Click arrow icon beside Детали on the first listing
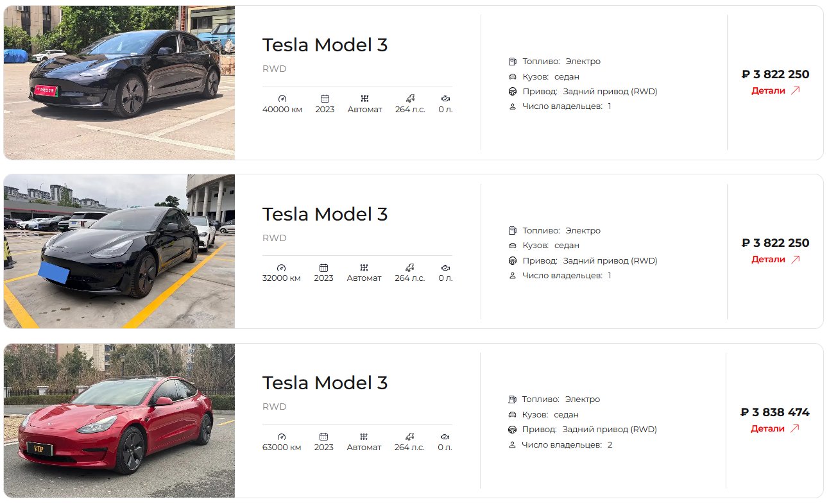 (795, 90)
